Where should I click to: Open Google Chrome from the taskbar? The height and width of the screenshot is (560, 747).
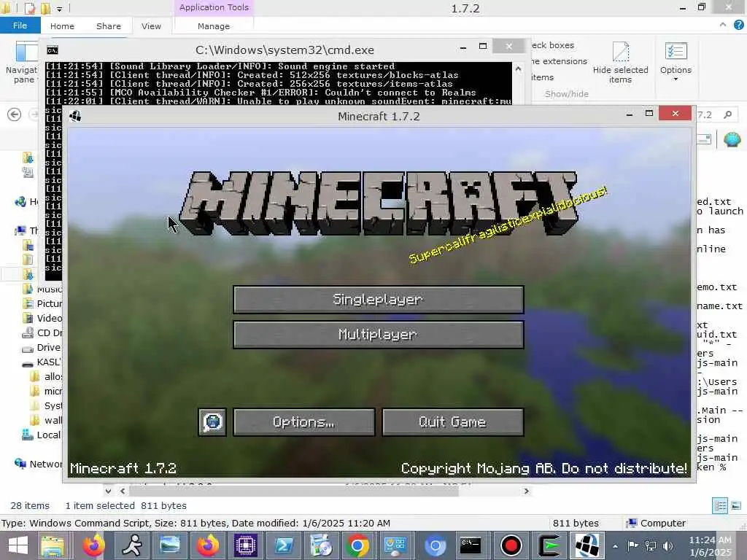pyautogui.click(x=357, y=545)
